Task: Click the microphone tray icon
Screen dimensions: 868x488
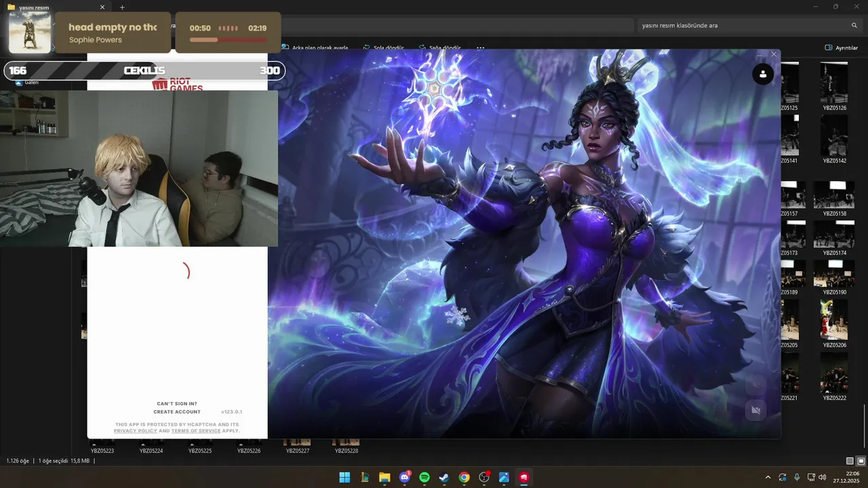Action: (797, 477)
